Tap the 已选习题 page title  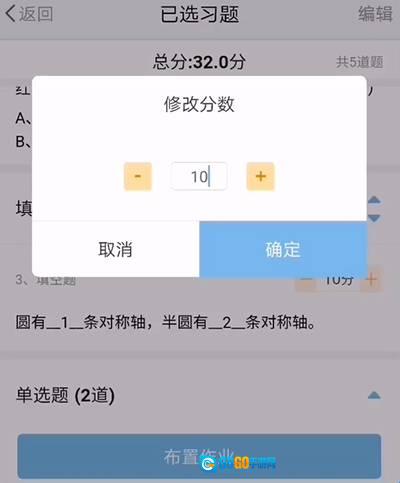[200, 15]
